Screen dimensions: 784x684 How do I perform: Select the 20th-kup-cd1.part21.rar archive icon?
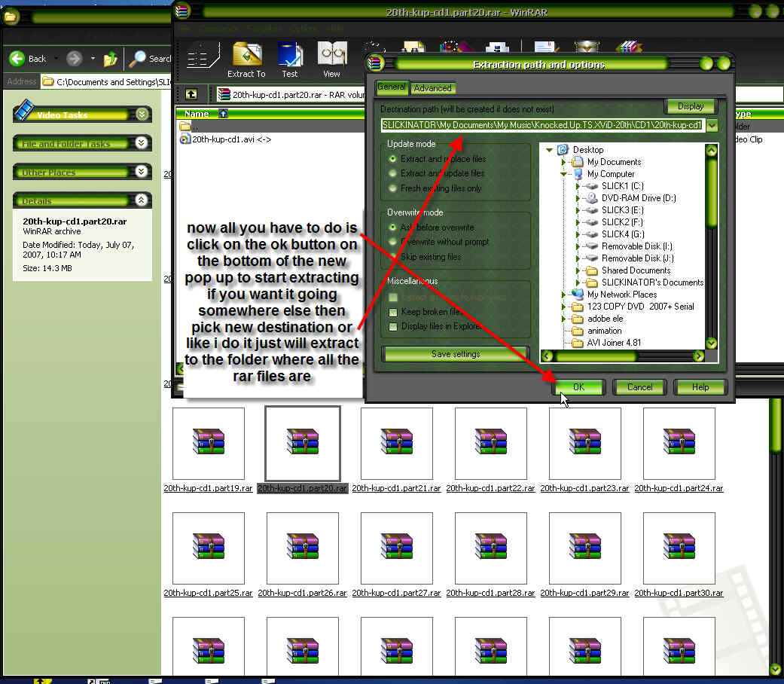pyautogui.click(x=396, y=442)
